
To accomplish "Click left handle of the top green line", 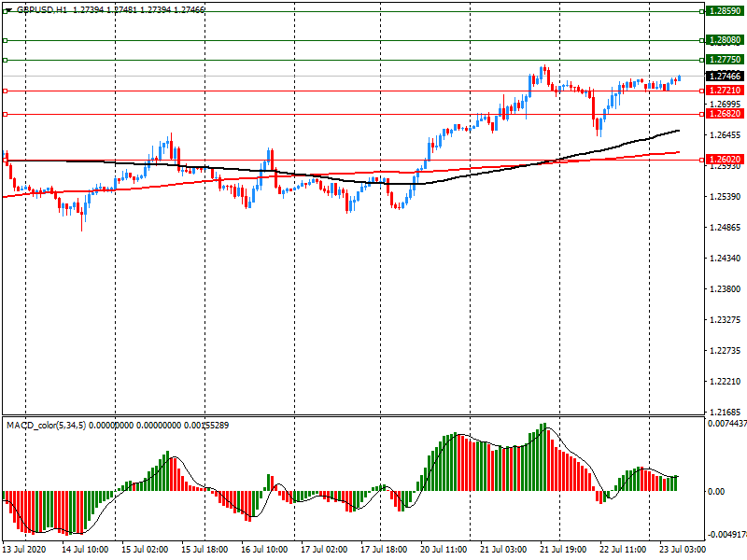I will [5, 11].
